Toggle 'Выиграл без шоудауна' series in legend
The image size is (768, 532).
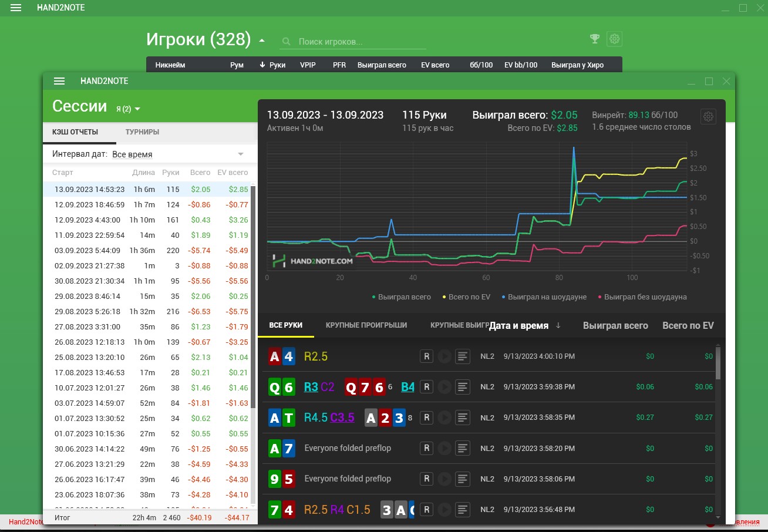click(642, 297)
